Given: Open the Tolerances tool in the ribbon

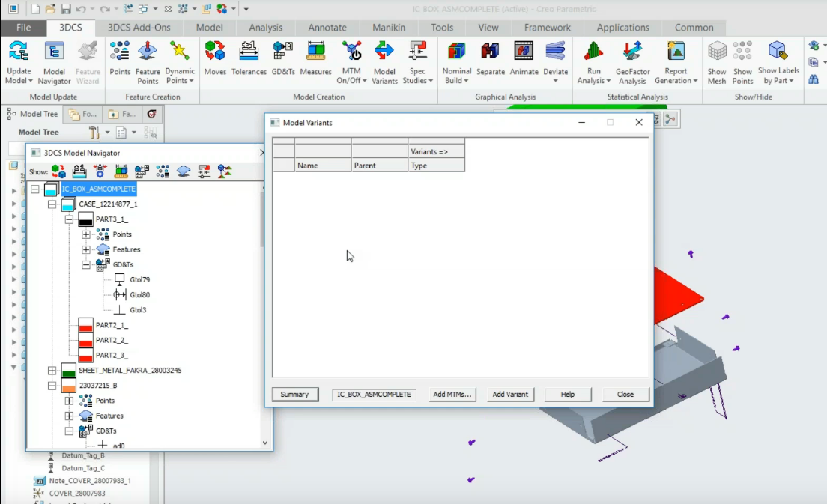Looking at the screenshot, I should [249, 52].
